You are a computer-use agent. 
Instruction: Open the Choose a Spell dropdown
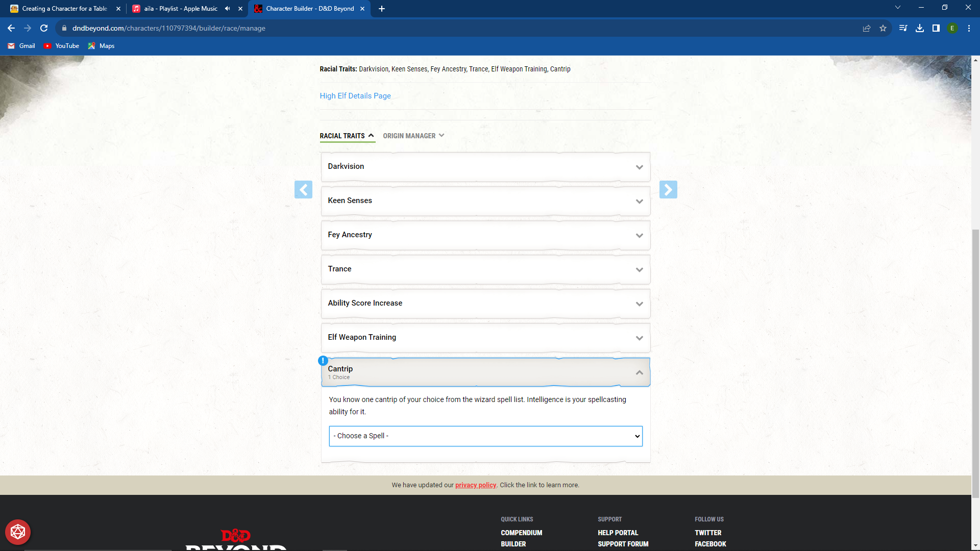pos(485,436)
